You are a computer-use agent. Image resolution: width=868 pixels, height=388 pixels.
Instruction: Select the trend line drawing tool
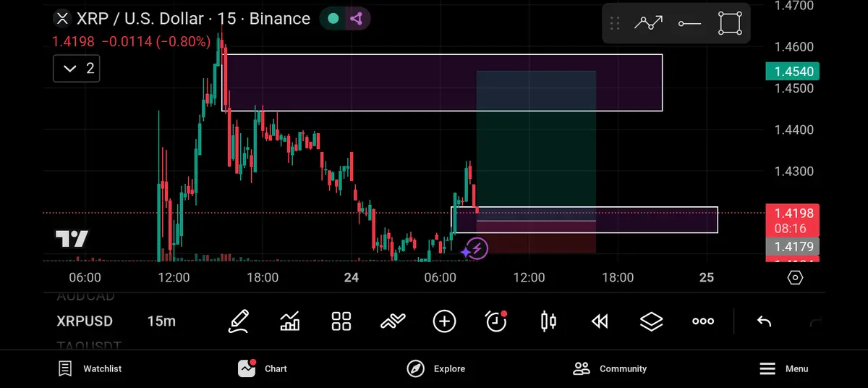pyautogui.click(x=648, y=23)
